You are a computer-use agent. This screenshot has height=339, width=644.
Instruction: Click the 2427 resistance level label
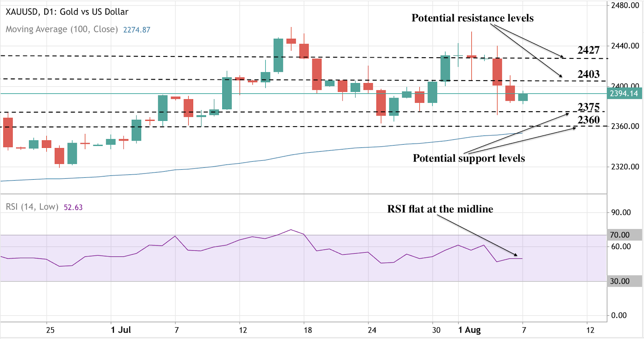[x=588, y=50]
